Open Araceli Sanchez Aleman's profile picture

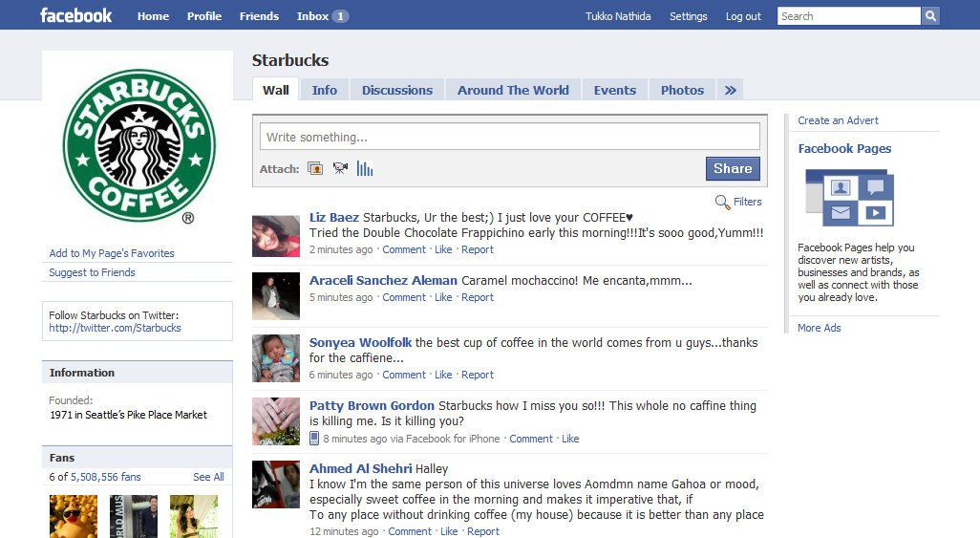[x=276, y=296]
